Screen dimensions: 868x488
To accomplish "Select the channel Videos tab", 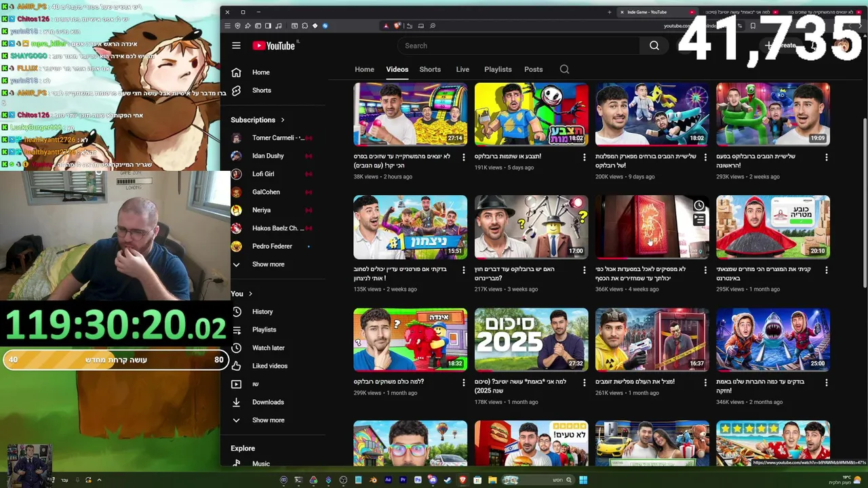I will pos(397,69).
